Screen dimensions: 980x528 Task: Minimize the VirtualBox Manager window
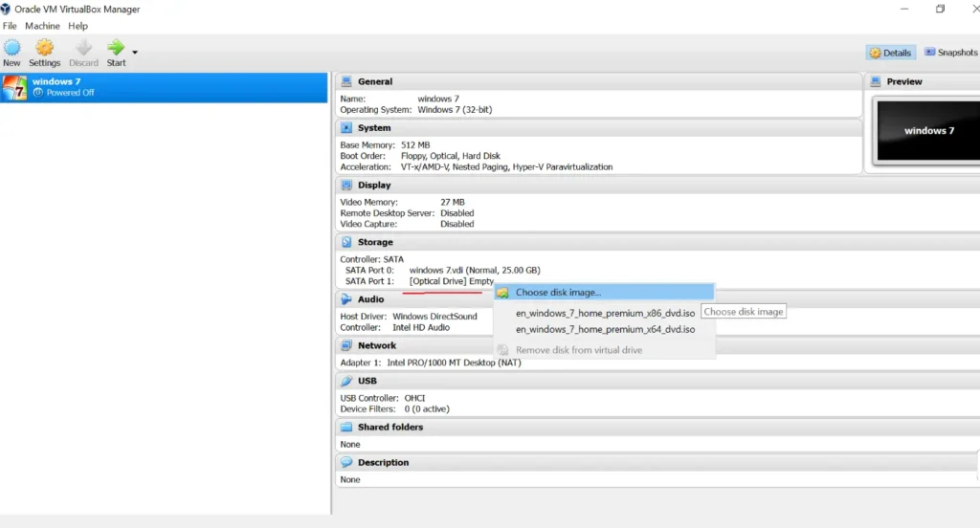pos(903,9)
